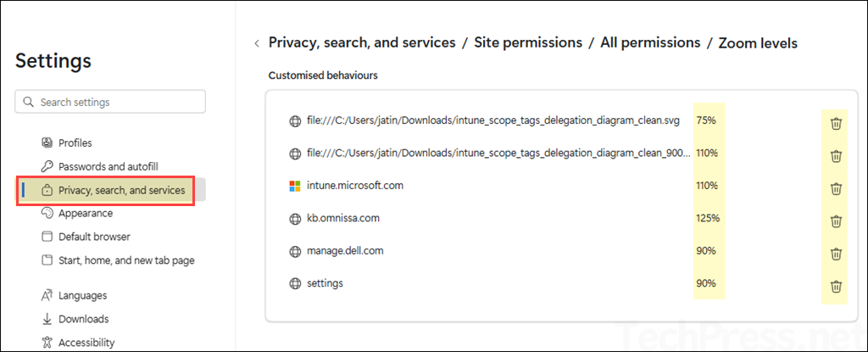This screenshot has width=868, height=352.
Task: Go back using the breadcrumb arrow
Action: 256,43
